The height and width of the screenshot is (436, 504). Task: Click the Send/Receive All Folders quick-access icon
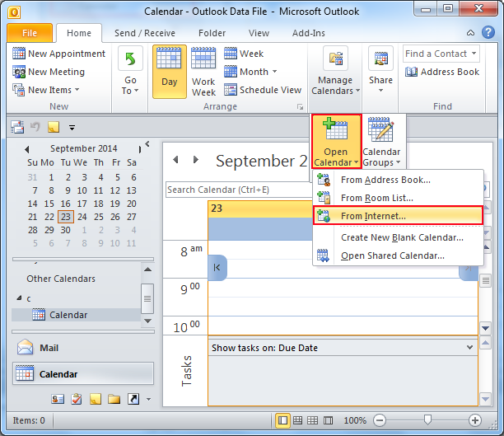[17, 127]
